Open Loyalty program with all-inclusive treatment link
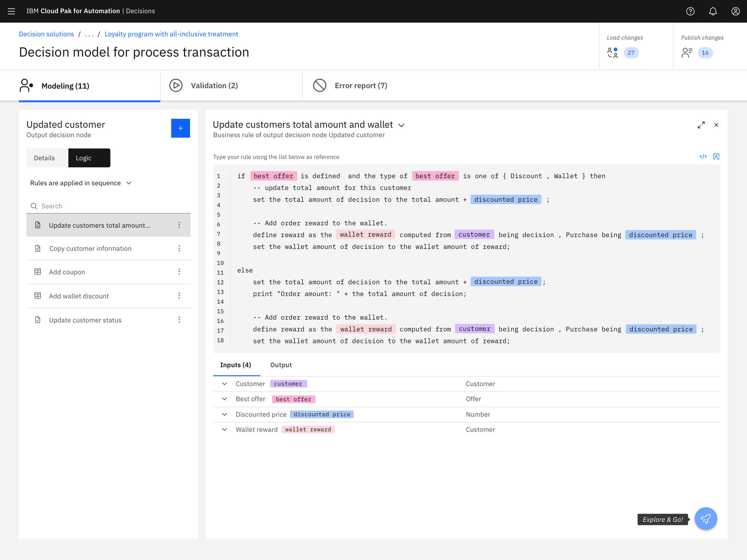 pyautogui.click(x=171, y=34)
